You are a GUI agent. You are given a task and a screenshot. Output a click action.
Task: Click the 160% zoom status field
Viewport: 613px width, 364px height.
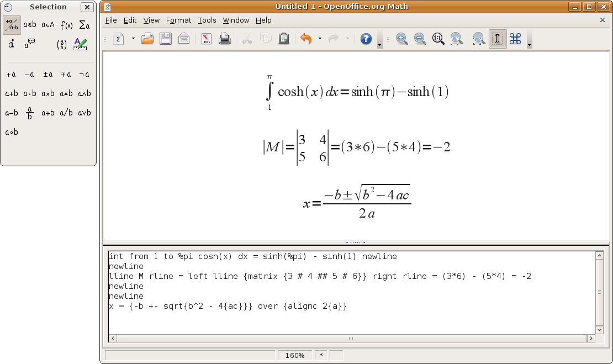[x=294, y=355]
